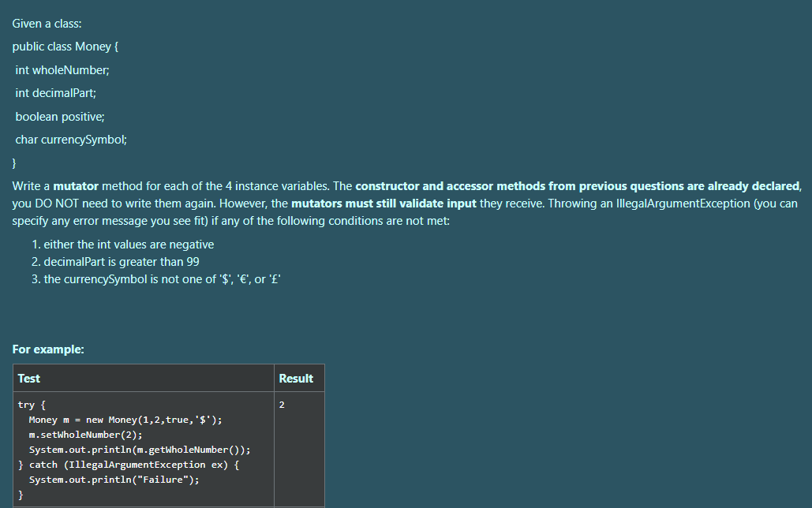Click bold phrase "mutators must still validate input"

[384, 204]
